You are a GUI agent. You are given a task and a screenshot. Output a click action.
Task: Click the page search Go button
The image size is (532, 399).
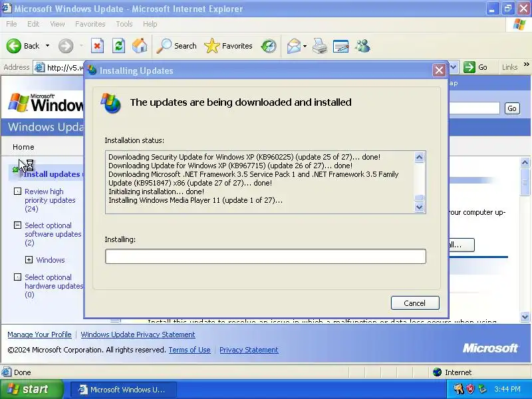[x=512, y=108]
